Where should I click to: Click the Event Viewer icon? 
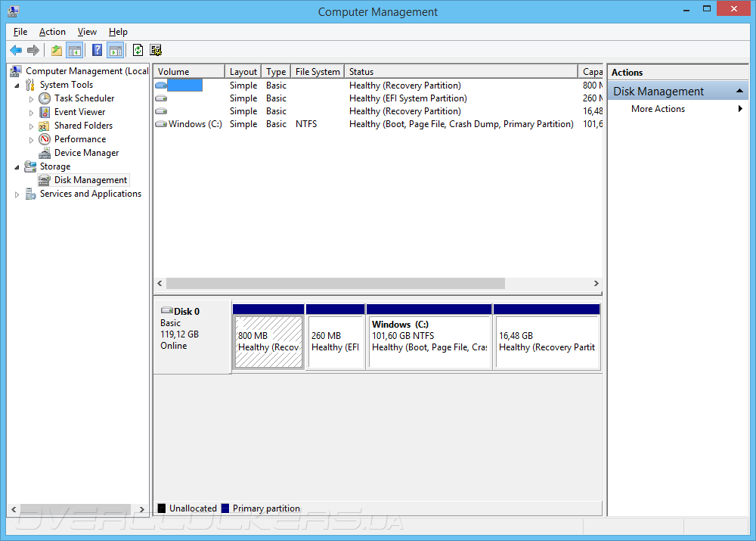(x=45, y=112)
